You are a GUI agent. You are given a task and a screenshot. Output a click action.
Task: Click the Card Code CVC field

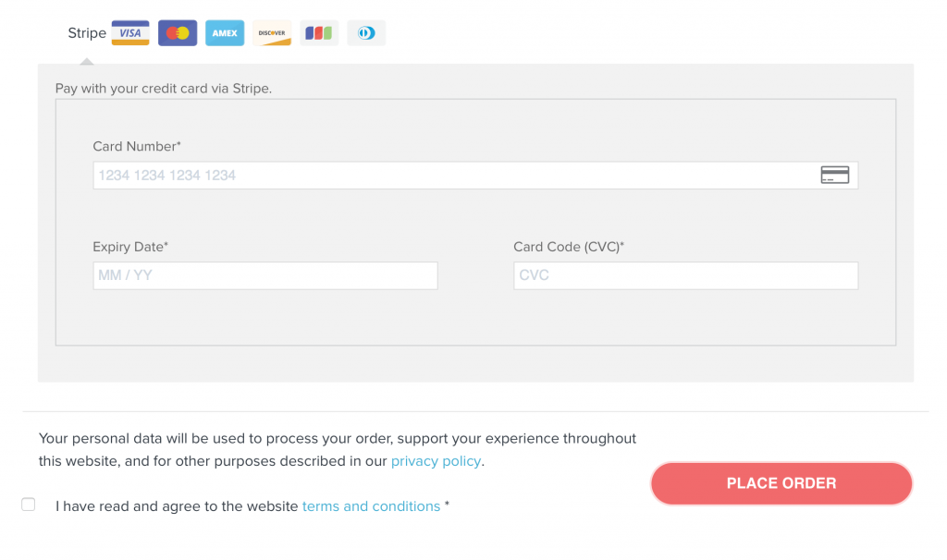point(685,275)
